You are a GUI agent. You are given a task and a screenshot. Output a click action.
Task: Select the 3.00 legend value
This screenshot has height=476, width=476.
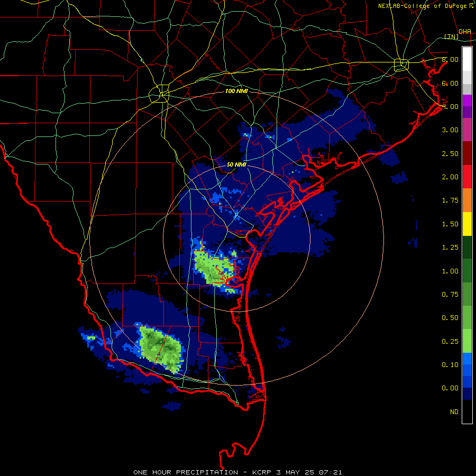click(x=450, y=130)
